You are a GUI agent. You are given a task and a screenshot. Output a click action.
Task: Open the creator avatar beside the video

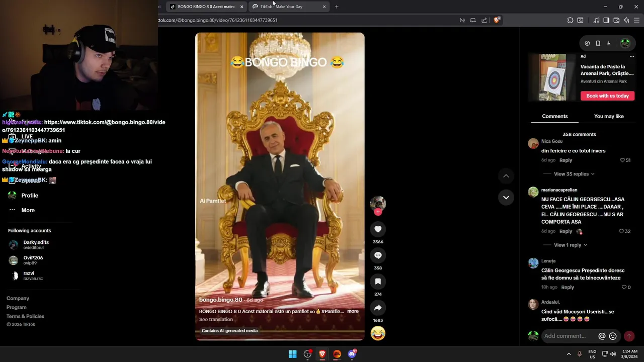point(378,203)
